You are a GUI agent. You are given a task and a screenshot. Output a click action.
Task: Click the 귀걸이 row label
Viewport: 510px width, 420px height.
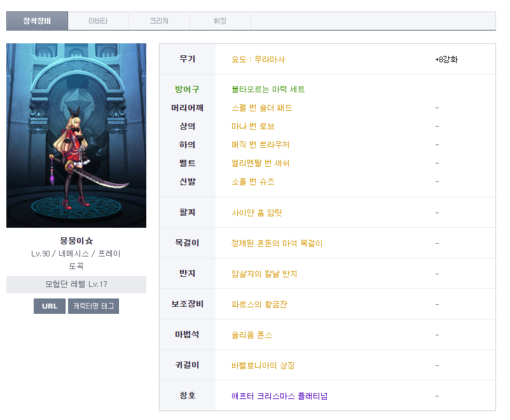coord(187,365)
